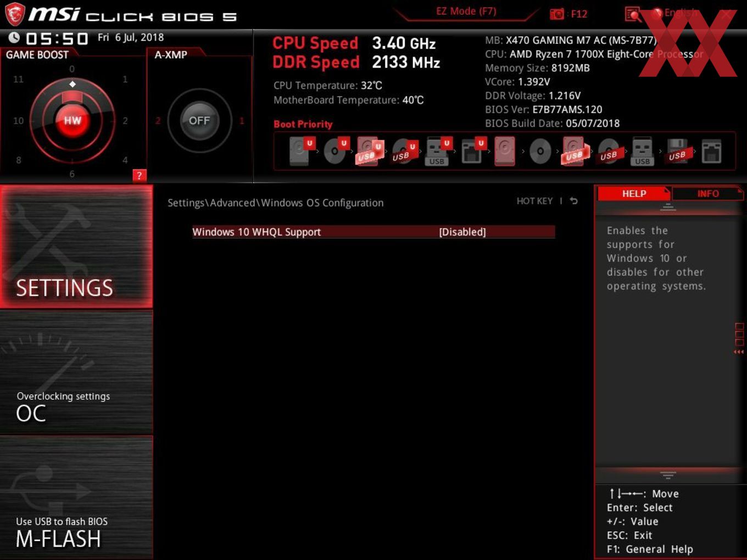Click the HOT KEY button
Image resolution: width=747 pixels, height=560 pixels.
point(534,201)
